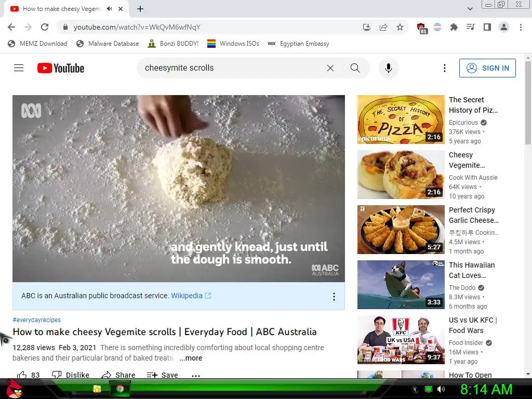The width and height of the screenshot is (532, 399).
Task: Click the magnifier search button
Action: coord(355,68)
